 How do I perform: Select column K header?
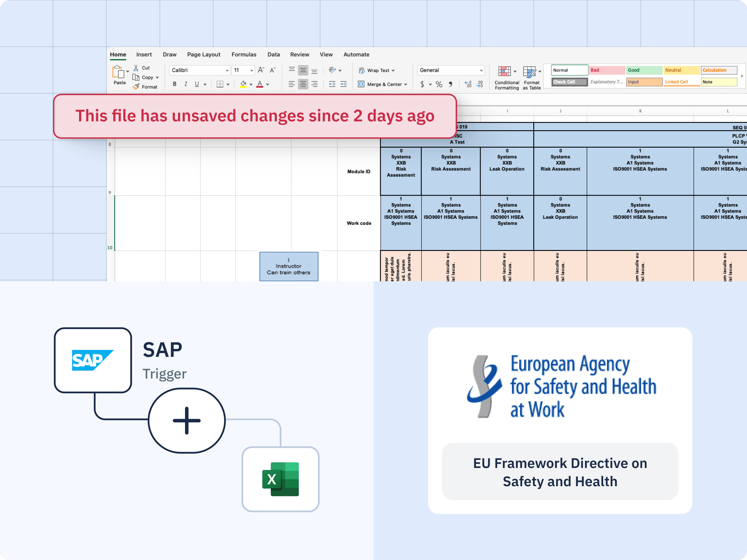(x=640, y=111)
